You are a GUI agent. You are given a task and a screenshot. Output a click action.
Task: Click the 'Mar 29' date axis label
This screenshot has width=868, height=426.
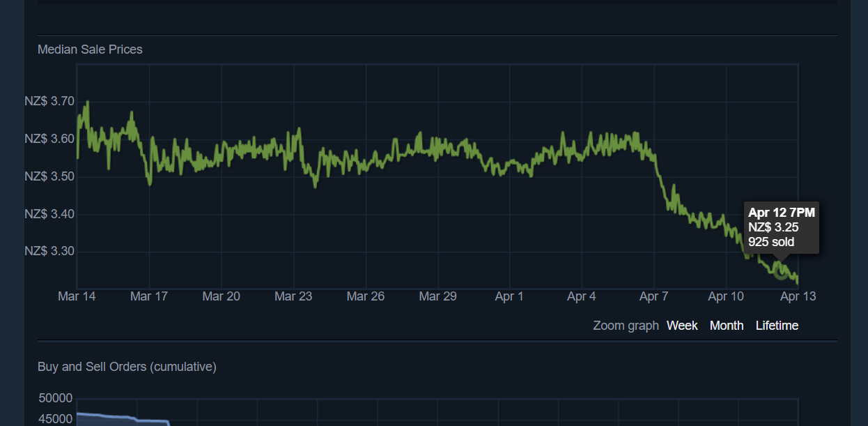[x=438, y=296]
